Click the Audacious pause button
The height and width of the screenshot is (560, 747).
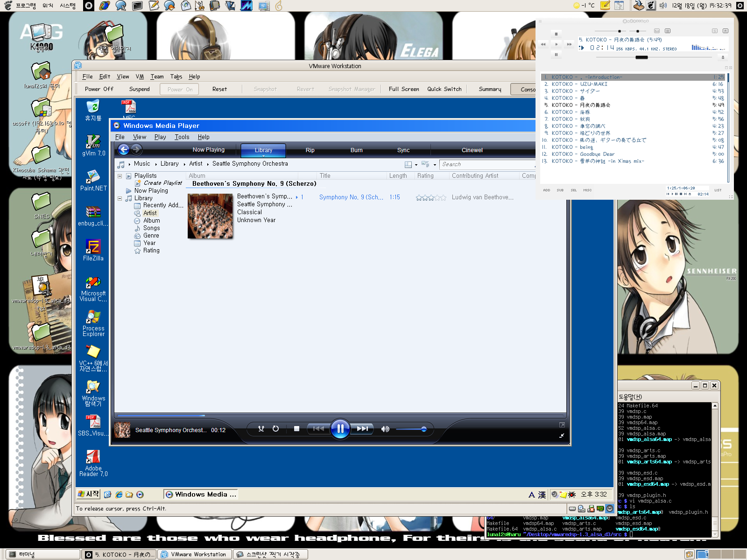pyautogui.click(x=556, y=55)
